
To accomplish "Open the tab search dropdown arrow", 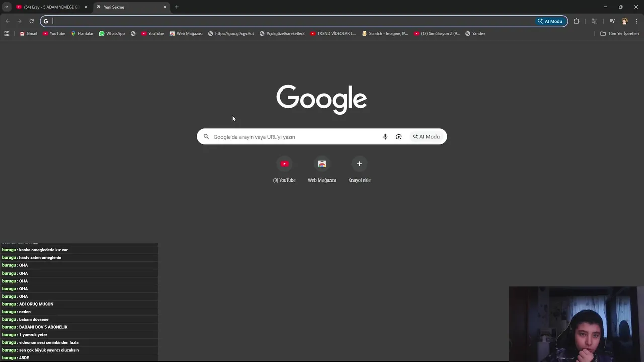I will (x=7, y=7).
